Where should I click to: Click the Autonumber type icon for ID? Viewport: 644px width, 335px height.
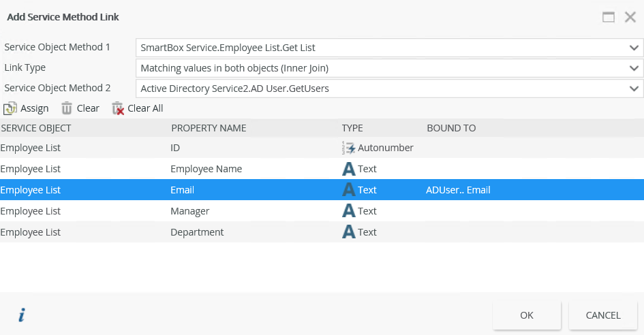point(349,148)
